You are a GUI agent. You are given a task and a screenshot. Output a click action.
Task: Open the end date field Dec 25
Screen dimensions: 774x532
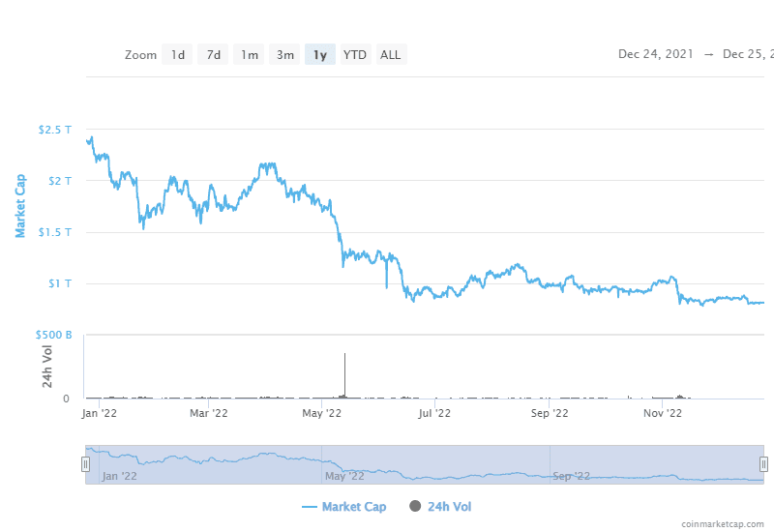point(747,54)
